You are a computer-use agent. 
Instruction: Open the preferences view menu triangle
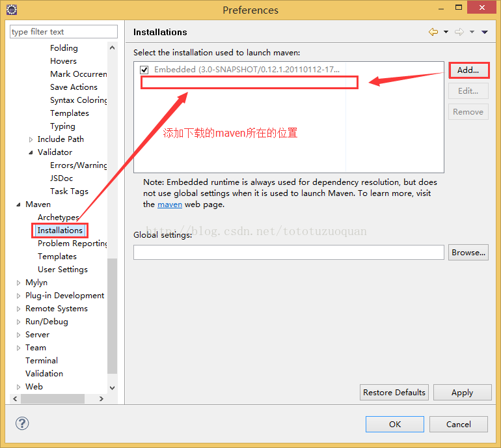[x=484, y=32]
